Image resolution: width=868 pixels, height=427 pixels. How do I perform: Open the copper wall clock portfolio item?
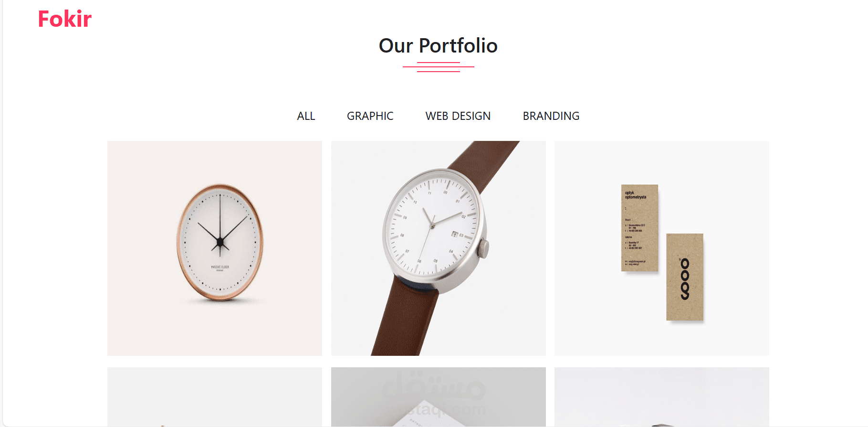[215, 248]
